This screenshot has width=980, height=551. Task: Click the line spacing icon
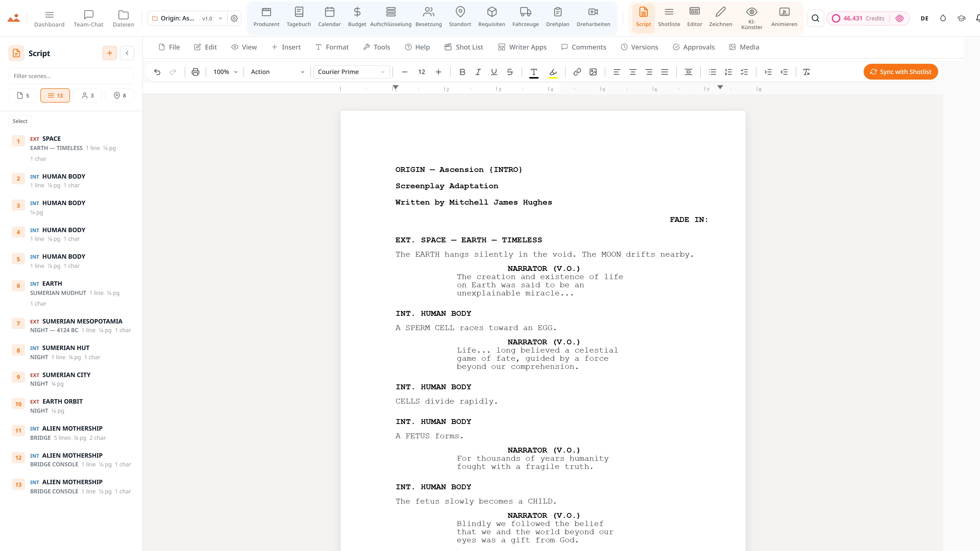pos(688,72)
